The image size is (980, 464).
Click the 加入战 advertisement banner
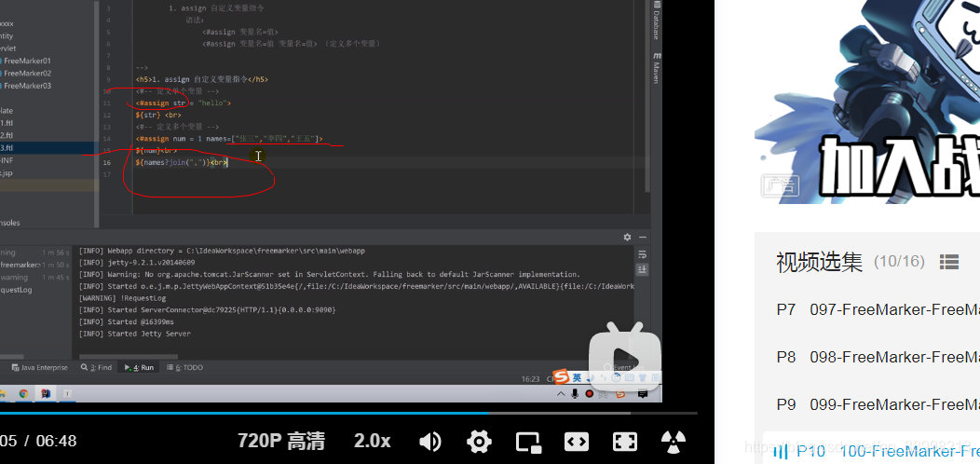click(x=867, y=102)
